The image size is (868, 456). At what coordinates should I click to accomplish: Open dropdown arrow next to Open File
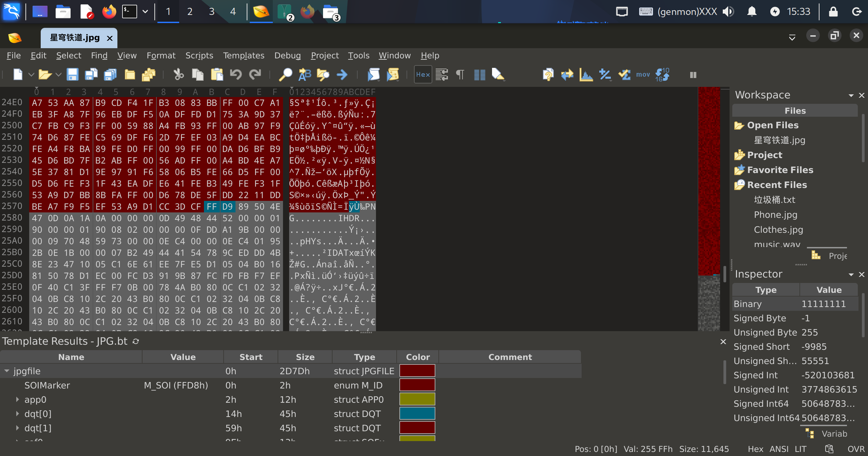coord(58,74)
